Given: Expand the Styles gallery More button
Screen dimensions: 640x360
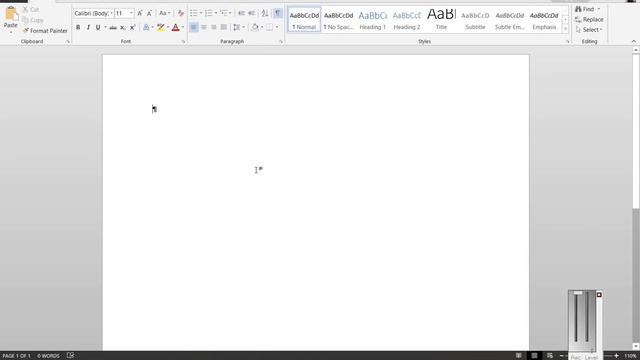Looking at the screenshot, I should tap(565, 29).
